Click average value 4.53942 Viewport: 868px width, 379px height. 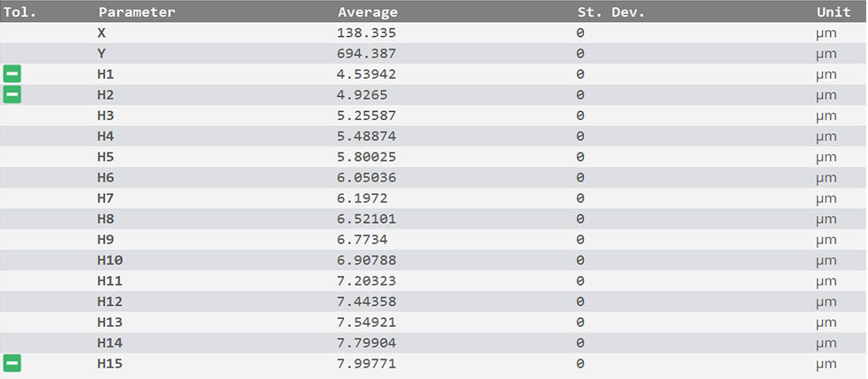[366, 74]
